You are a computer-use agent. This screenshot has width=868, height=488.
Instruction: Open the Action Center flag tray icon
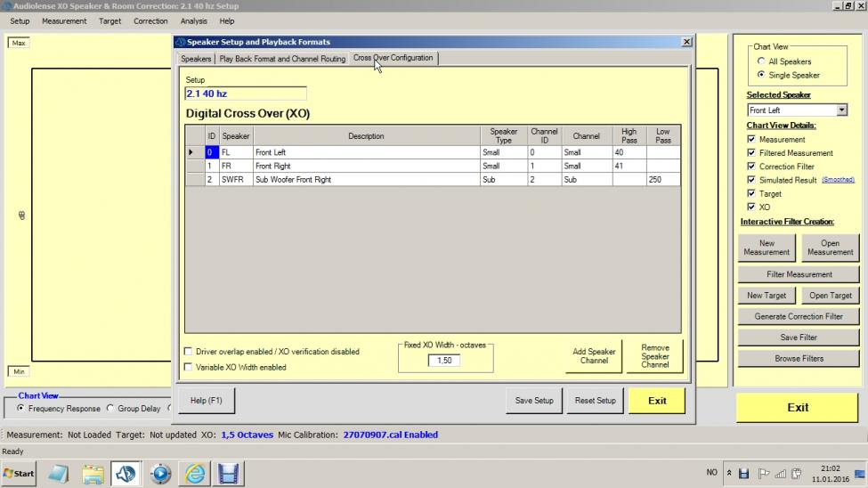point(763,474)
